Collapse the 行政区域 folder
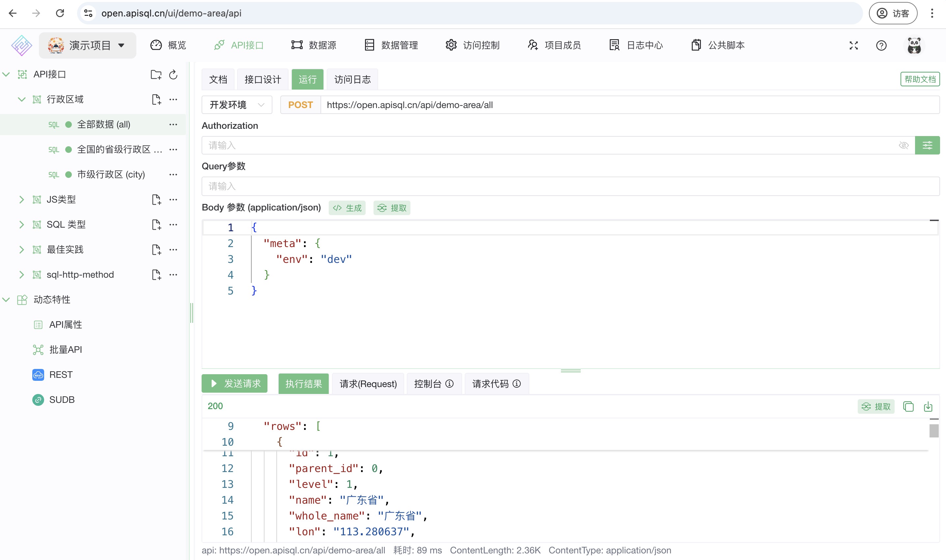 [x=21, y=99]
